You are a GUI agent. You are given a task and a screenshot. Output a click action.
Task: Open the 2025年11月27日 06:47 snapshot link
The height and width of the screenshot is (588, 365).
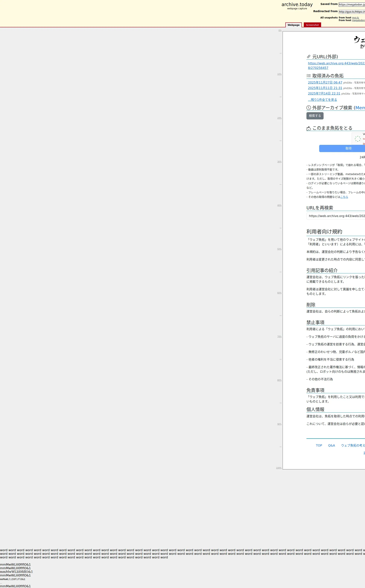pos(325,82)
